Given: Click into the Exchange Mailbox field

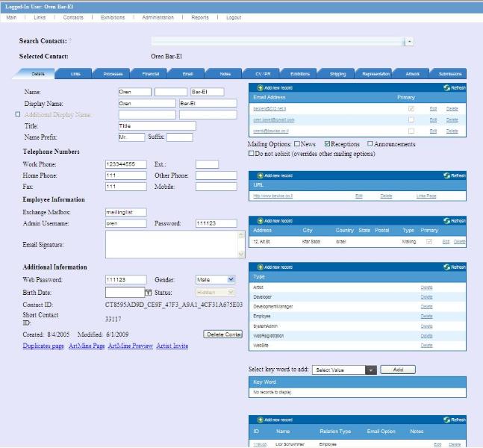Looking at the screenshot, I should 126,212.
